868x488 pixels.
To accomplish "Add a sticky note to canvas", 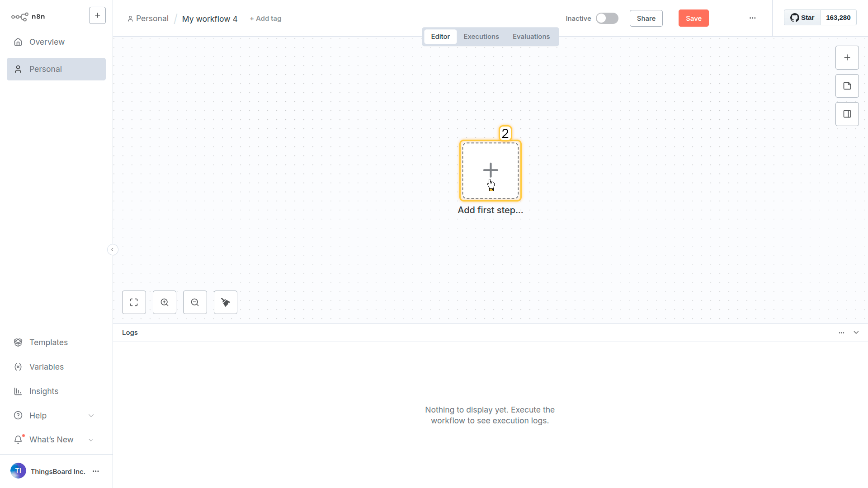I will 847,86.
